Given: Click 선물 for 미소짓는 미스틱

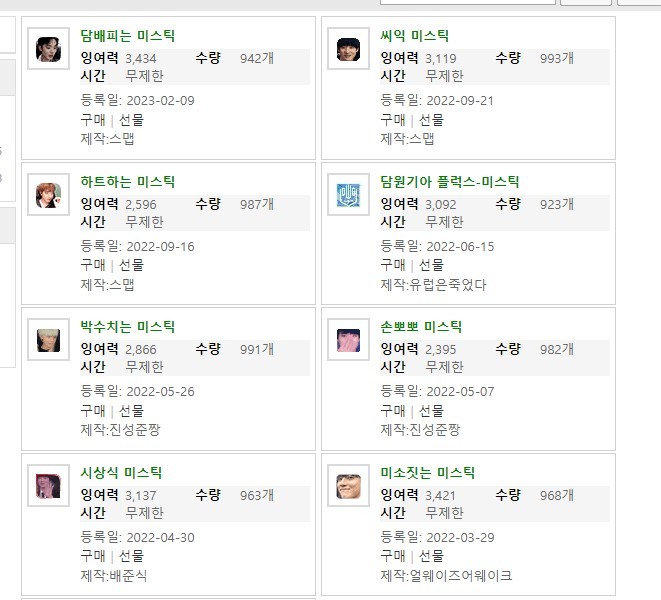Looking at the screenshot, I should point(431,556).
